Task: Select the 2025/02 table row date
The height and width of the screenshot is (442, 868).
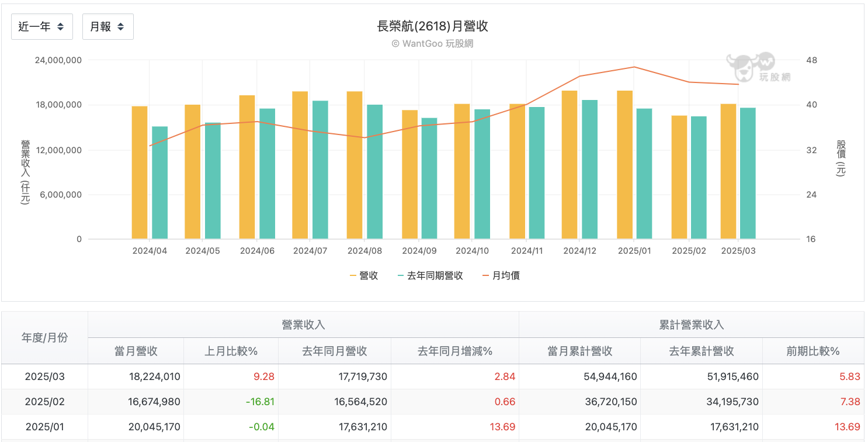Action: (45, 402)
